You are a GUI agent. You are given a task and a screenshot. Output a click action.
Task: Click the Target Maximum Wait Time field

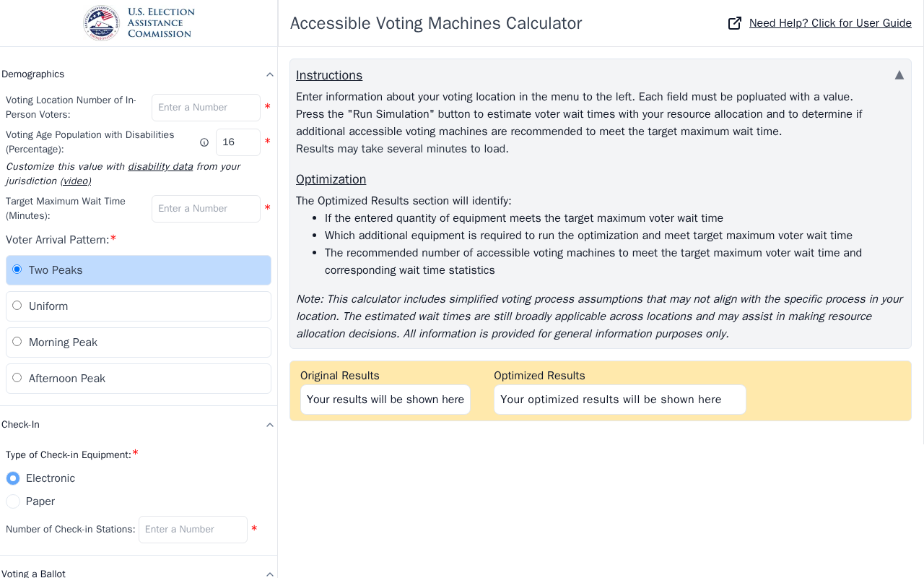(x=206, y=209)
